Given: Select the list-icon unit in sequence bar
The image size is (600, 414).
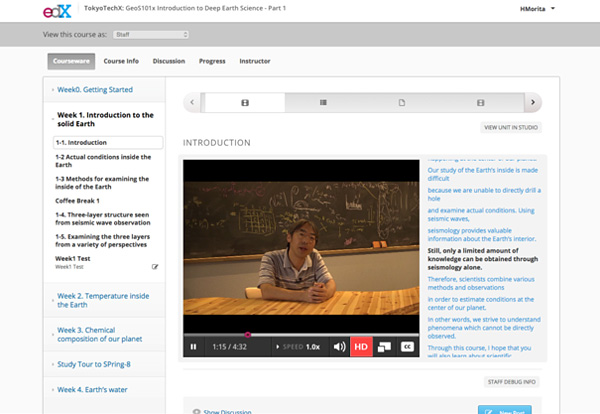Looking at the screenshot, I should pos(323,102).
